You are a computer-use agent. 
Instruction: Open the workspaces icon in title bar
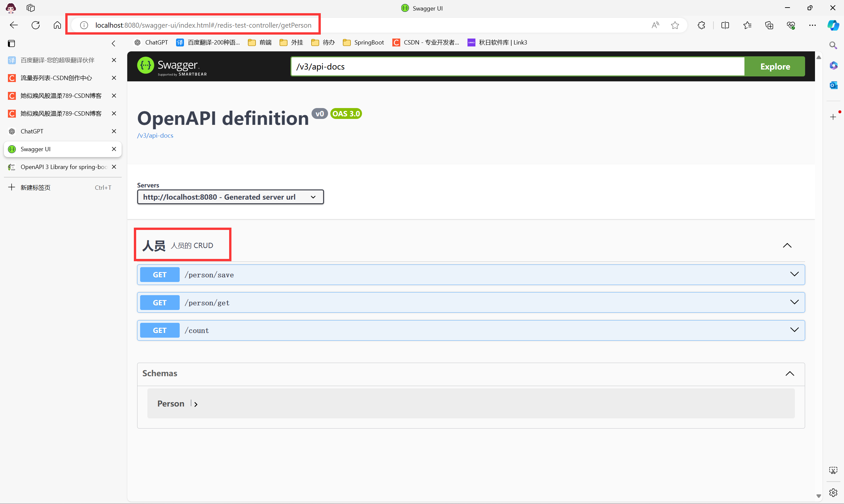pyautogui.click(x=31, y=8)
